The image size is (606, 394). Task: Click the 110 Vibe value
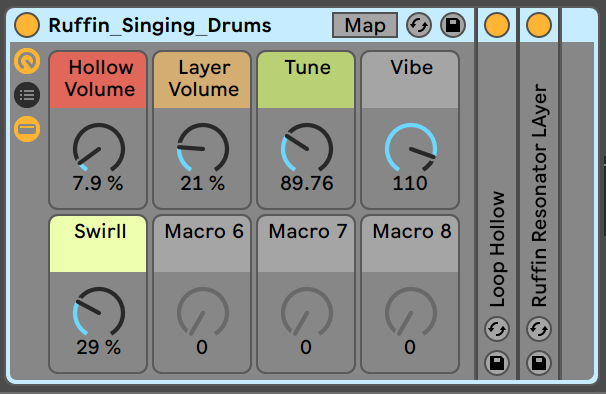click(x=410, y=183)
